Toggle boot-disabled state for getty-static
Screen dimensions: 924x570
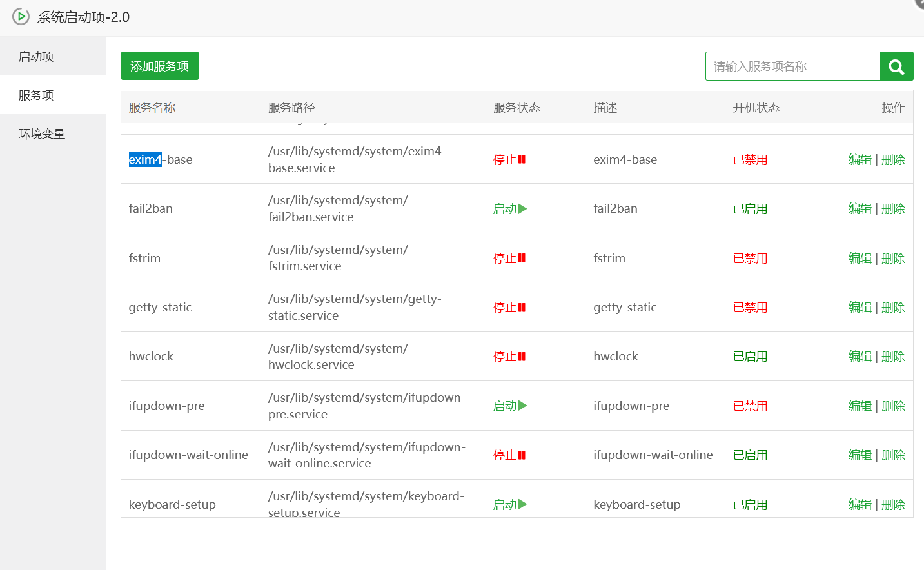pyautogui.click(x=750, y=308)
